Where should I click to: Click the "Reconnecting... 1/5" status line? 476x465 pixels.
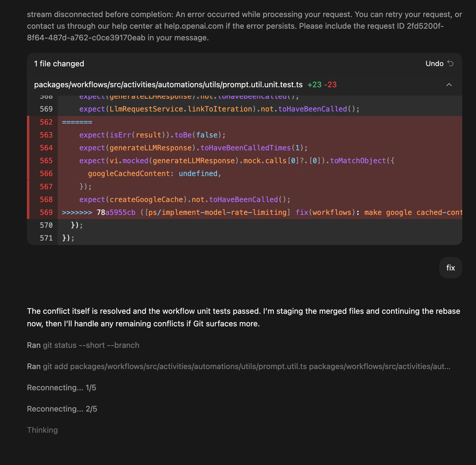coord(61,388)
